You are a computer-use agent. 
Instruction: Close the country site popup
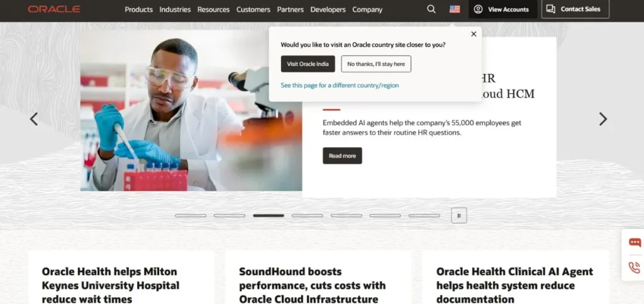474,34
